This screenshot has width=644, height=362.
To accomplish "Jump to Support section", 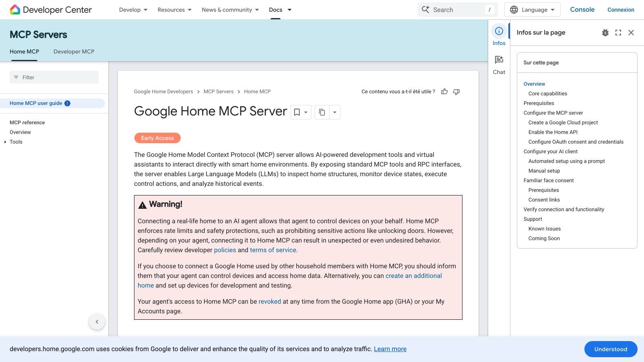I will 533,219.
